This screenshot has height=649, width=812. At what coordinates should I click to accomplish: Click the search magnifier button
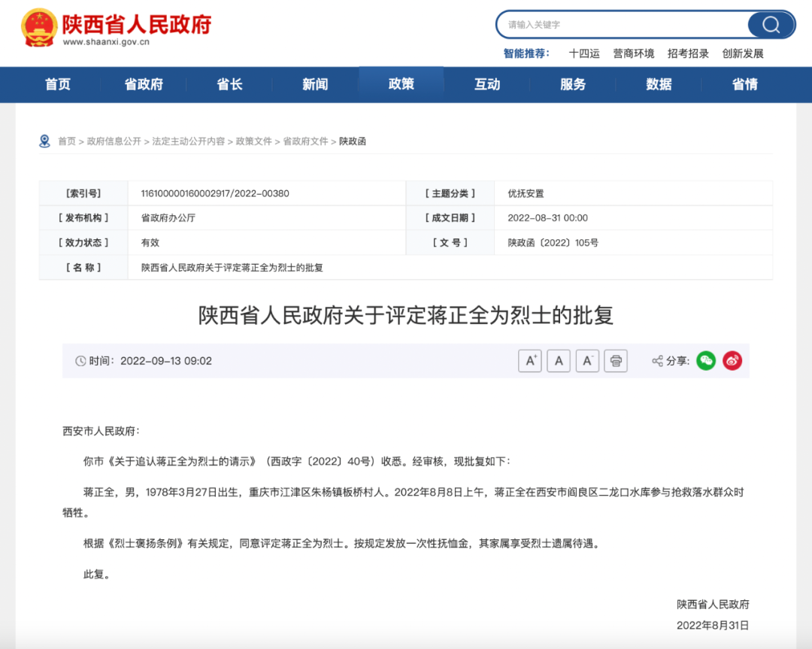coord(771,25)
